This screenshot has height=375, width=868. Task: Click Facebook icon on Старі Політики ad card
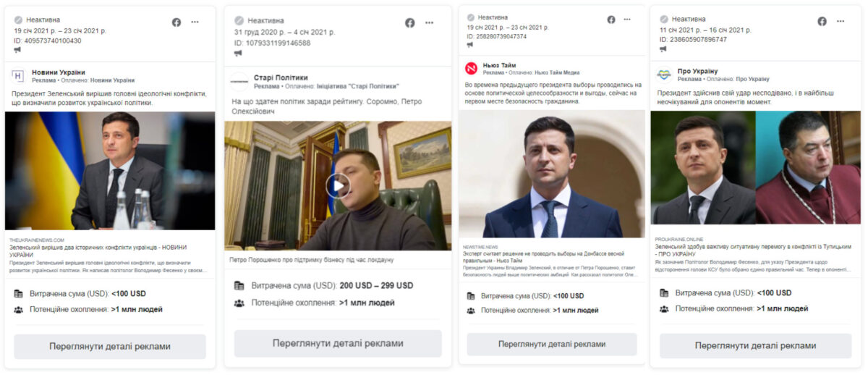point(410,23)
